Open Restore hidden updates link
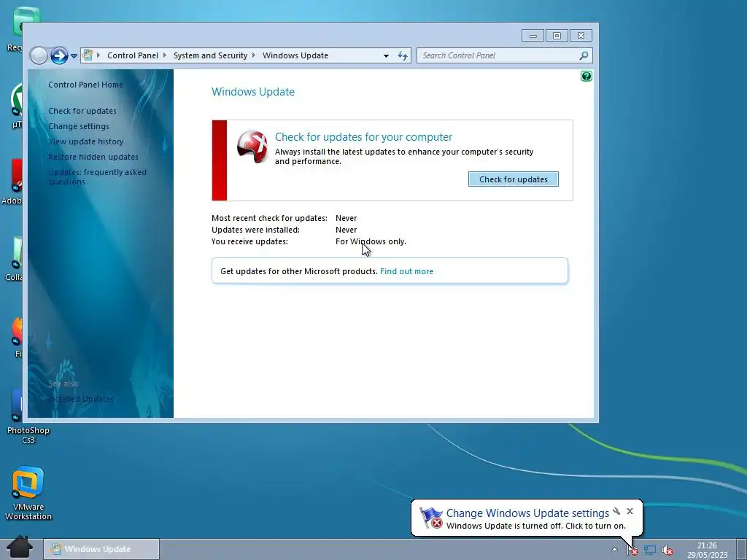This screenshot has width=747, height=560. (x=93, y=157)
